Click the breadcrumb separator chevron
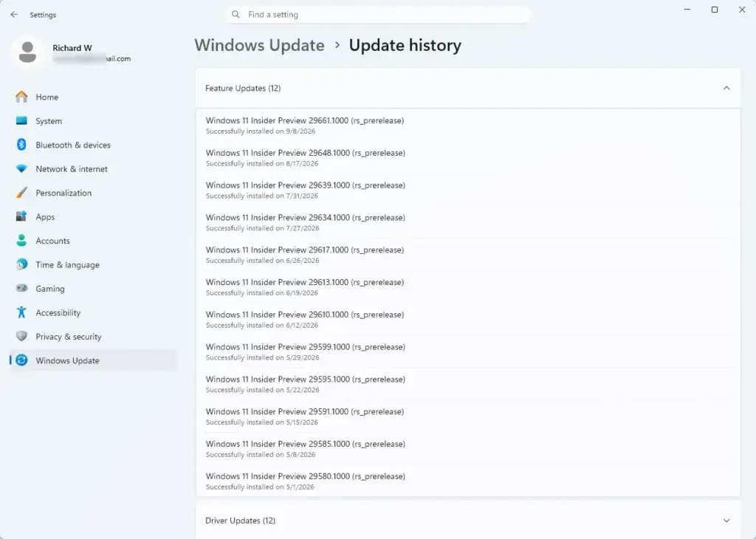Screen dimensions: 756x539 tap(337, 45)
